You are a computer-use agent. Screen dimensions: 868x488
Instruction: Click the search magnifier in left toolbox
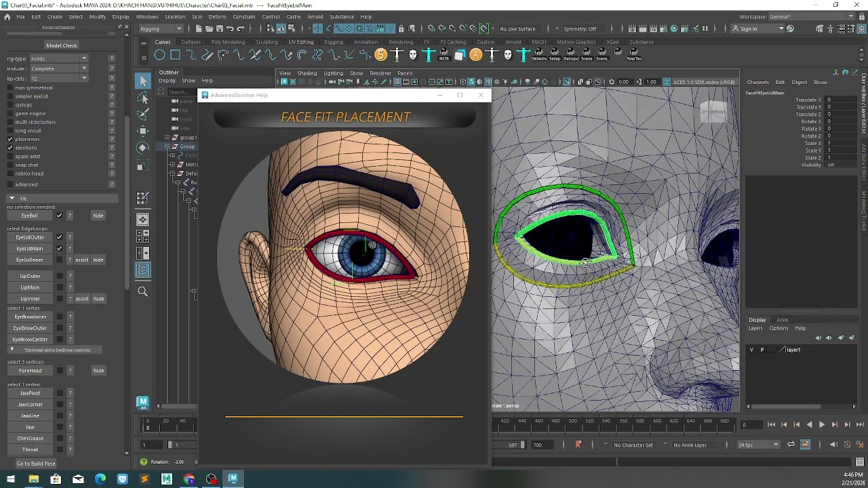coord(142,291)
